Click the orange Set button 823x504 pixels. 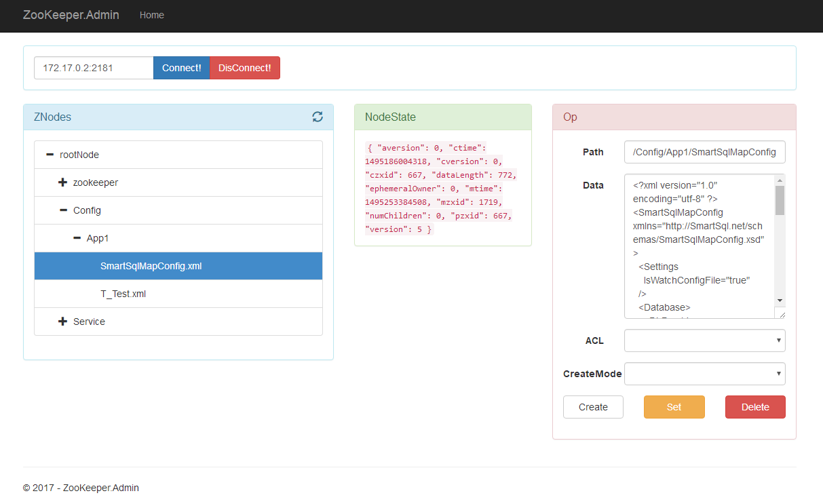tap(674, 407)
